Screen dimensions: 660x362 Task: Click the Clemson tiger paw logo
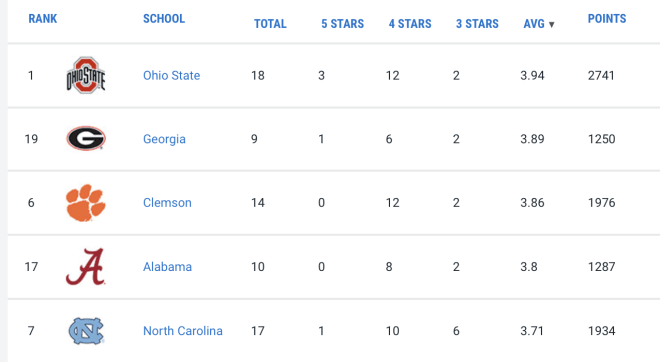point(86,202)
